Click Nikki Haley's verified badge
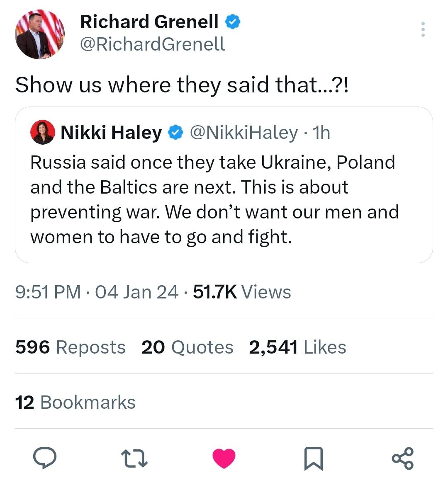This screenshot has width=448, height=485. pyautogui.click(x=175, y=133)
